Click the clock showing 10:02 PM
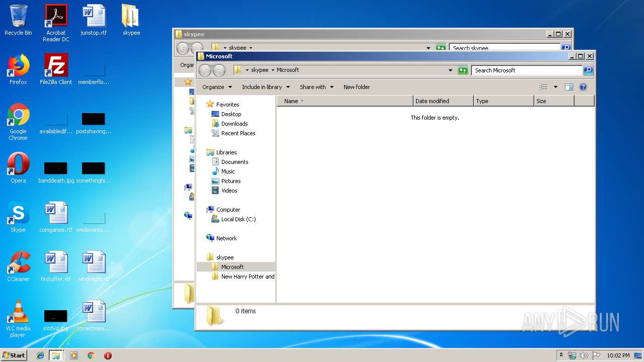The height and width of the screenshot is (362, 644). point(618,355)
